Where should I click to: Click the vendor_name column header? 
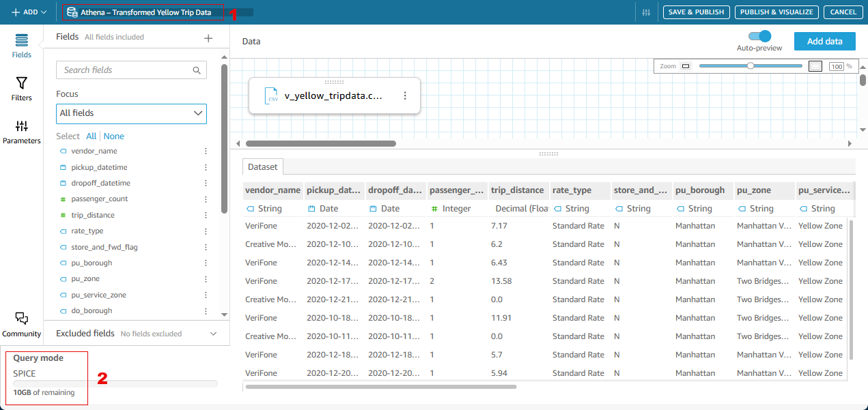tap(272, 190)
